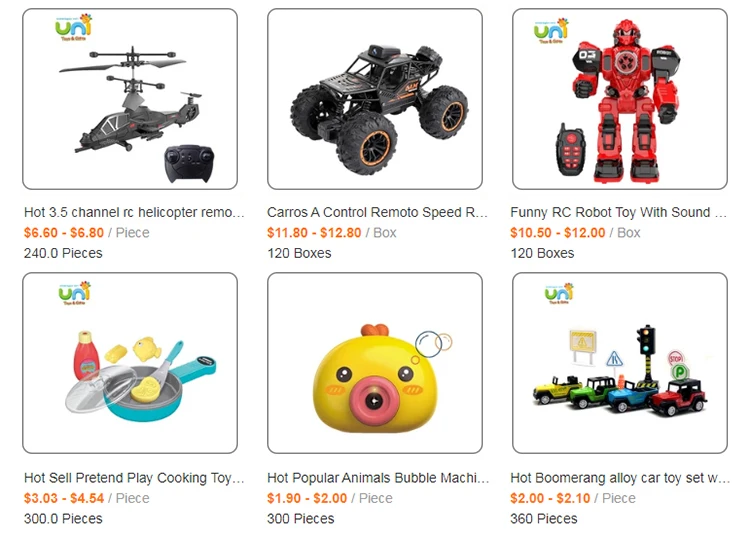The height and width of the screenshot is (538, 750).
Task: Click the $1.90 - $2.00 bubble machine price
Action: click(x=307, y=498)
